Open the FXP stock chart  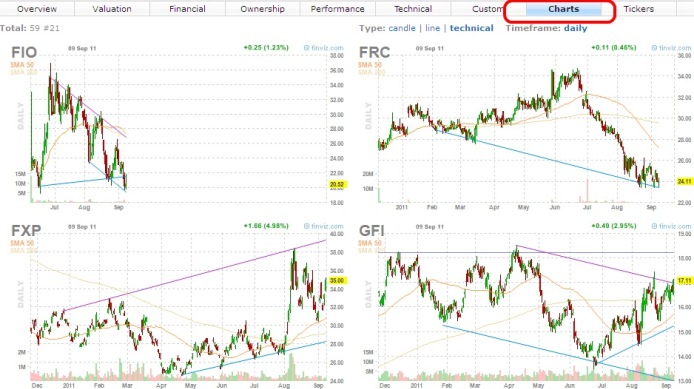[x=177, y=305]
